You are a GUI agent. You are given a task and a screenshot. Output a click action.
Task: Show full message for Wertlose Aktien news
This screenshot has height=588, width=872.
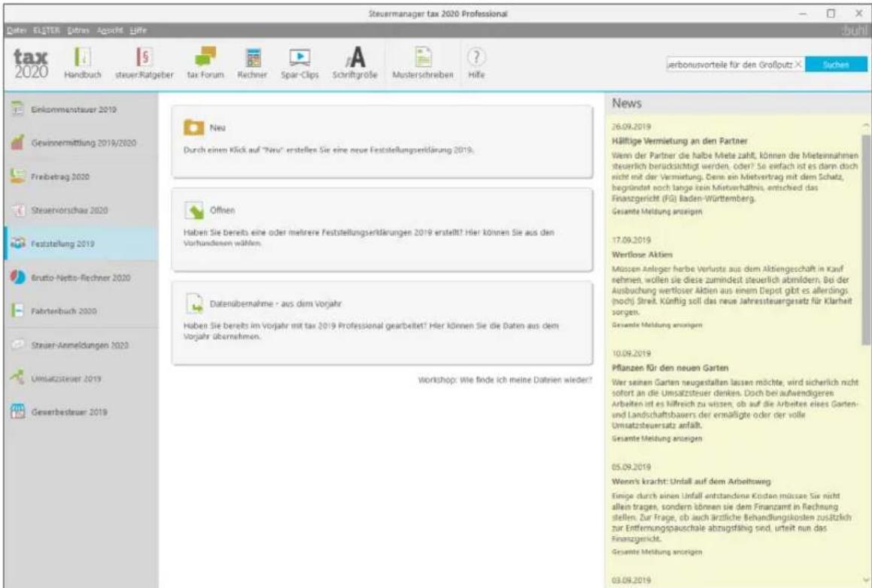[657, 325]
